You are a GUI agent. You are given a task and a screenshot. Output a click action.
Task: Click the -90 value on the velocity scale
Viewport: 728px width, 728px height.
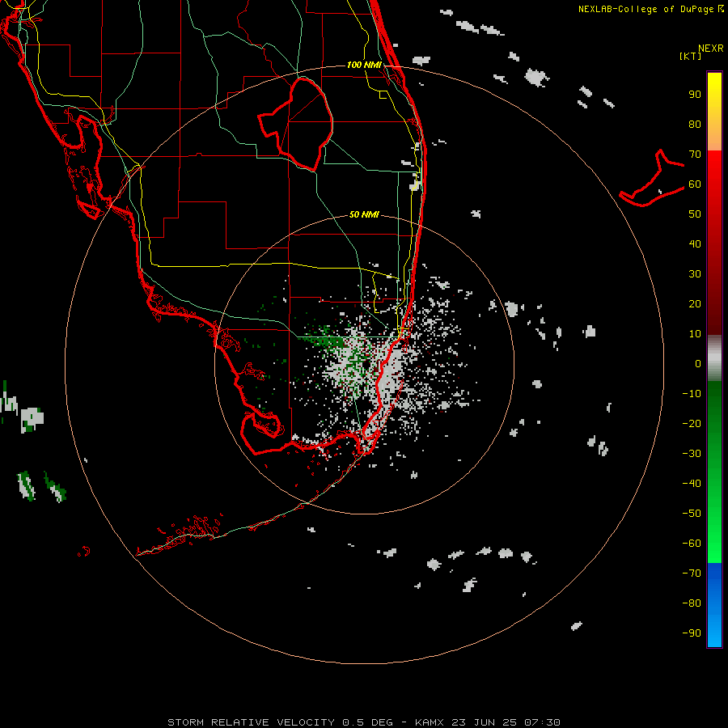pos(692,633)
